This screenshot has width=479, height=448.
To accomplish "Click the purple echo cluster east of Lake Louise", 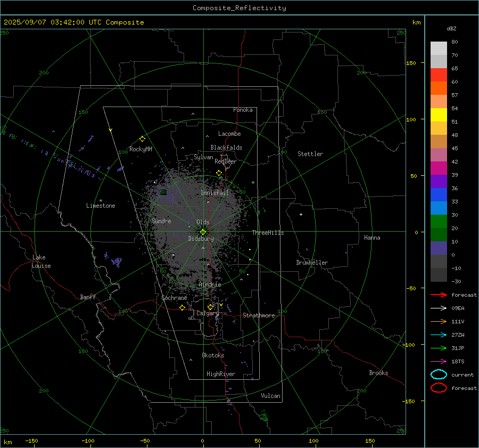I will point(117,262).
